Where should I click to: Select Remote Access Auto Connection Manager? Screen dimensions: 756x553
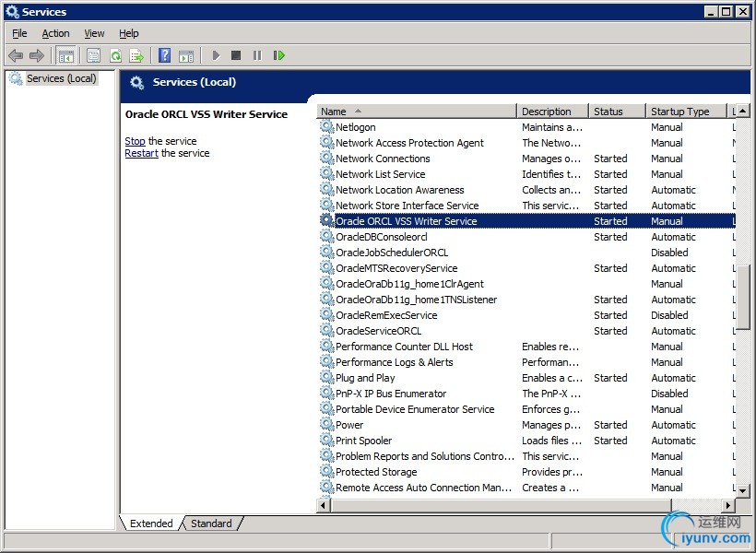(526, 488)
